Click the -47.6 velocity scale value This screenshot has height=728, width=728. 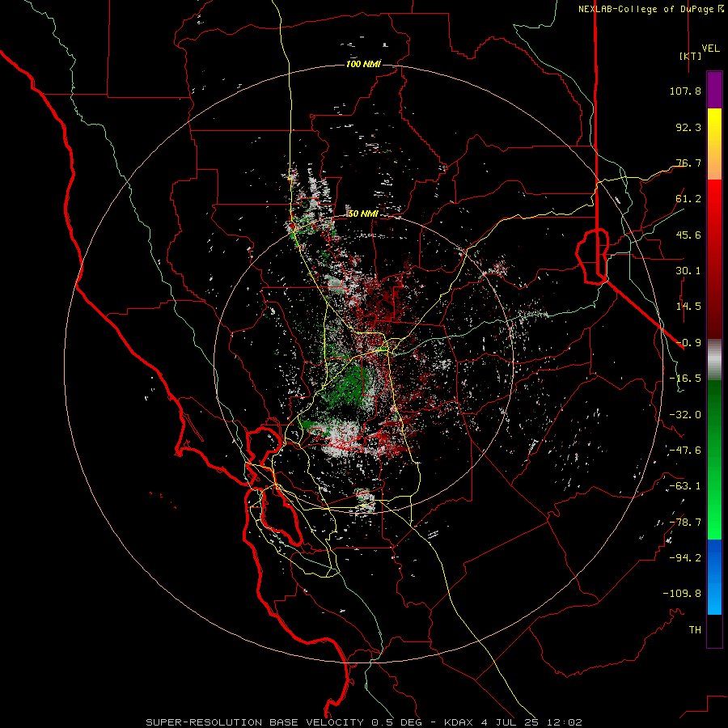point(685,451)
